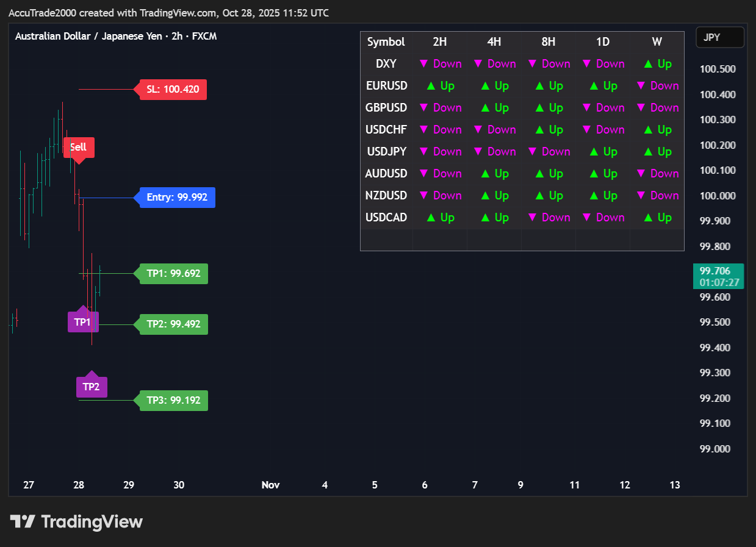Click the Nov label on time axis
The width and height of the screenshot is (756, 547).
(x=270, y=485)
